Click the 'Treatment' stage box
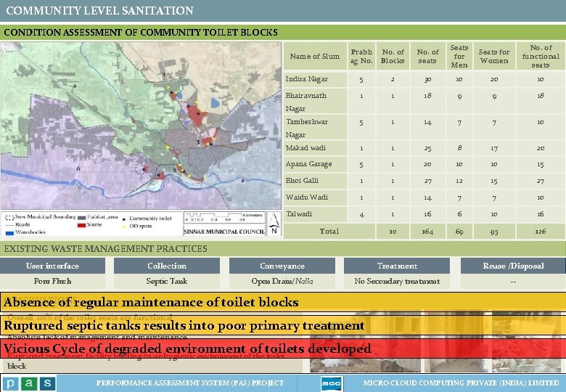Viewport: 566px width, 392px height. point(397,266)
